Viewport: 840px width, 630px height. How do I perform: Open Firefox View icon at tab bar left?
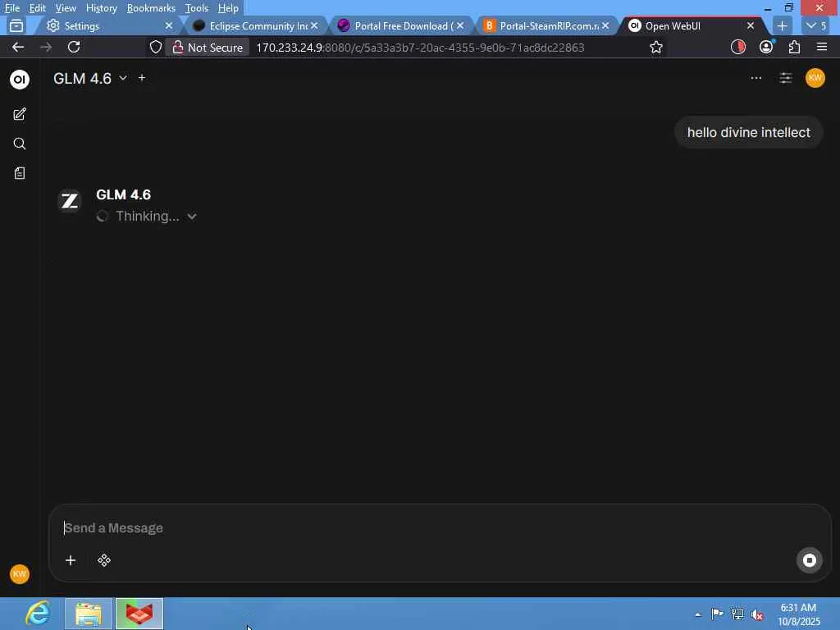(16, 25)
